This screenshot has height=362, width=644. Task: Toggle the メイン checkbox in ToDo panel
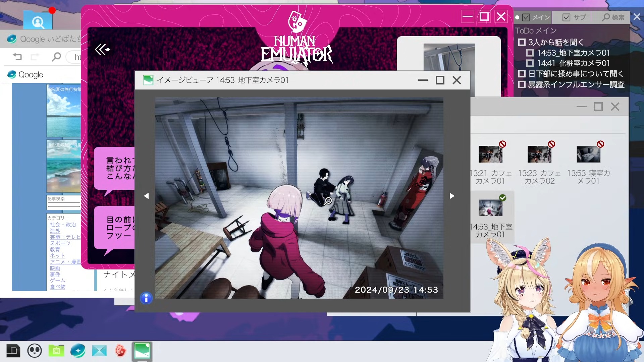(x=526, y=17)
